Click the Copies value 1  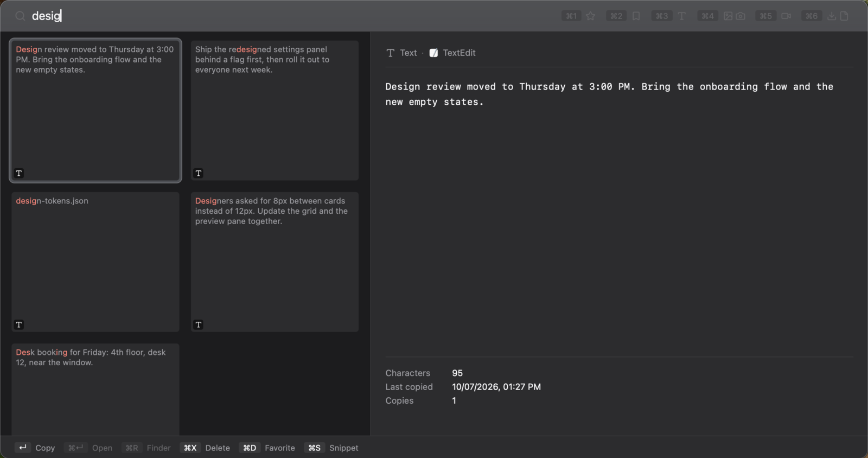pos(454,400)
